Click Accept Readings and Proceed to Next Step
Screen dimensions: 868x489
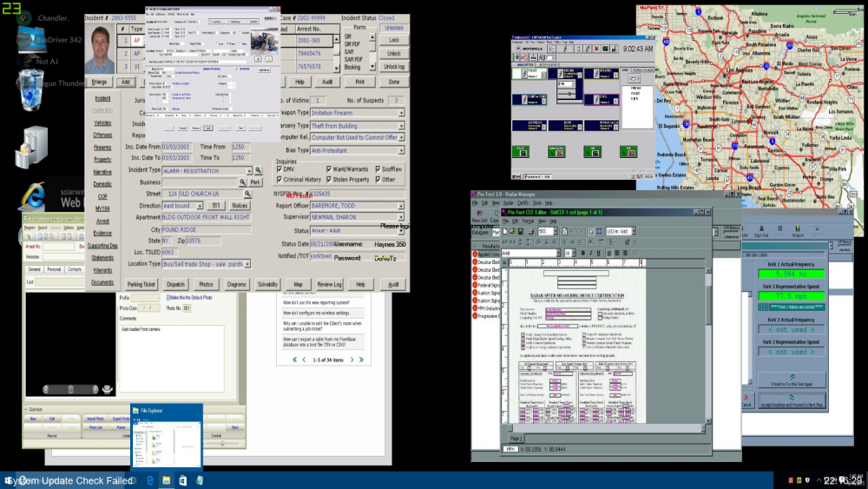(792, 401)
